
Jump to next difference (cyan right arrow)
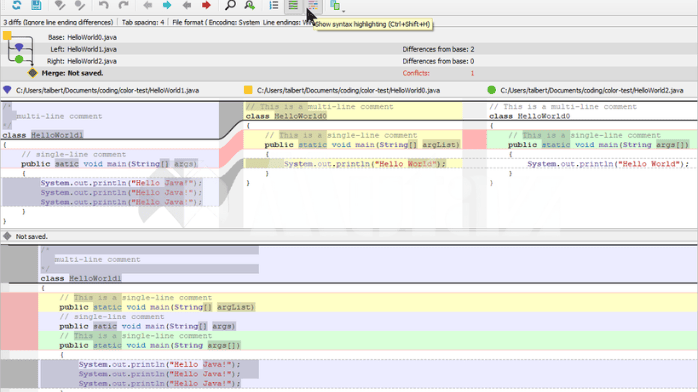point(167,5)
